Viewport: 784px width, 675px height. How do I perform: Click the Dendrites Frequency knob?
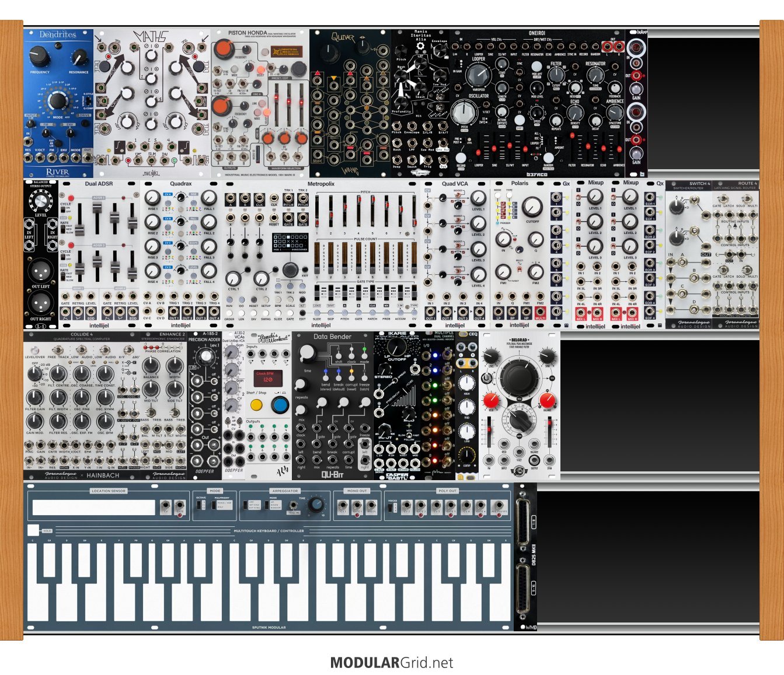tap(39, 57)
